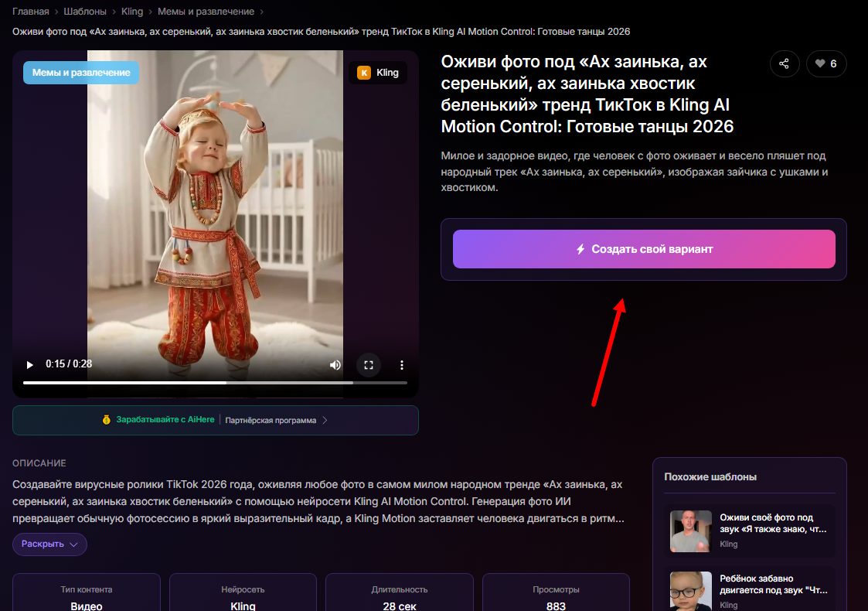Viewport: 868px width, 611px height.
Task: Click the Милое и задорное видео description text
Action: coord(635,172)
